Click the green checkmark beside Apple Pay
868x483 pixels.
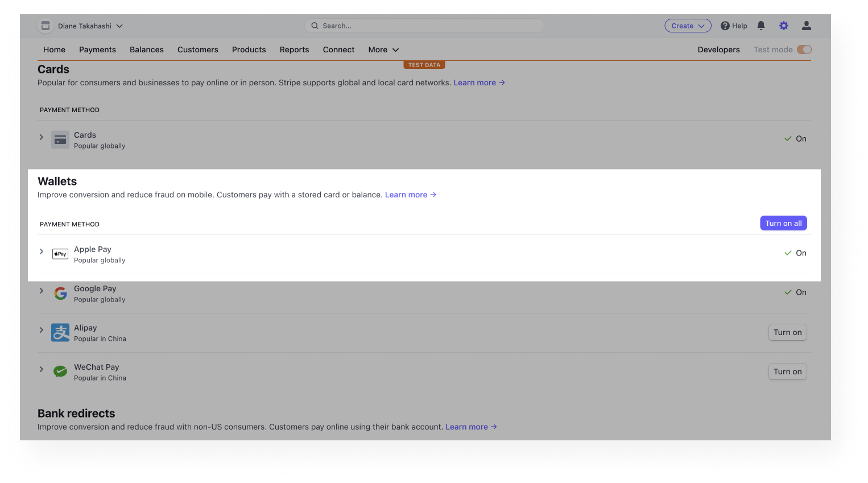(x=788, y=253)
